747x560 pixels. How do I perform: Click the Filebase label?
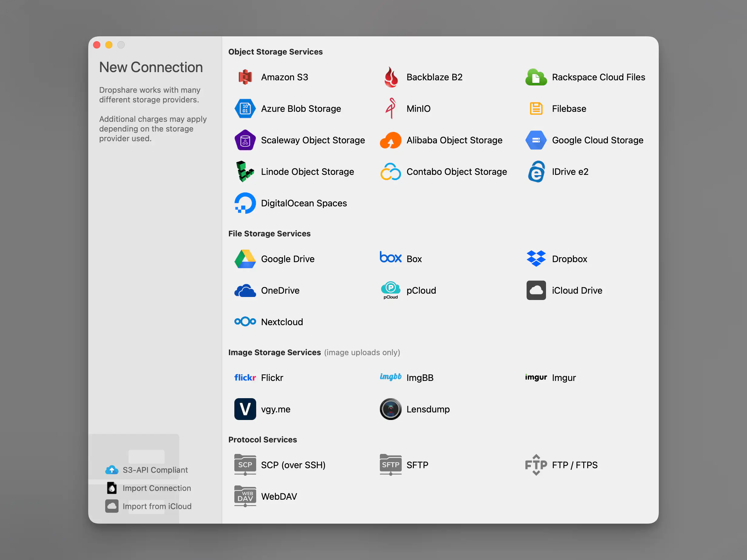coord(569,109)
